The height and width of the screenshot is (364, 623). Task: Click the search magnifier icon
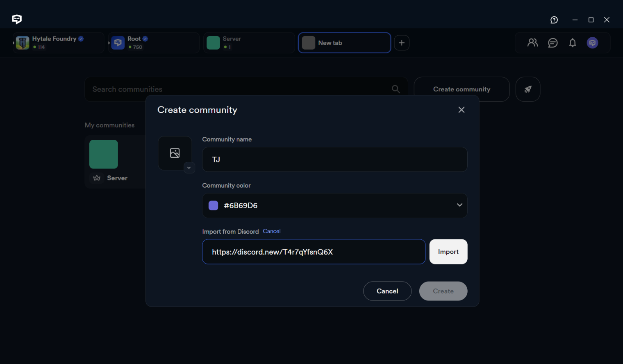tap(396, 89)
